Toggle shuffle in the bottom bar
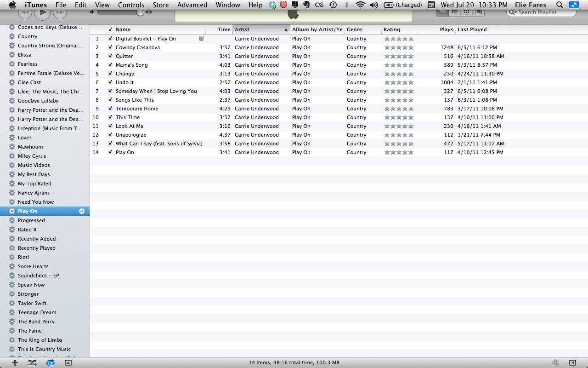588x368 pixels. [32, 362]
